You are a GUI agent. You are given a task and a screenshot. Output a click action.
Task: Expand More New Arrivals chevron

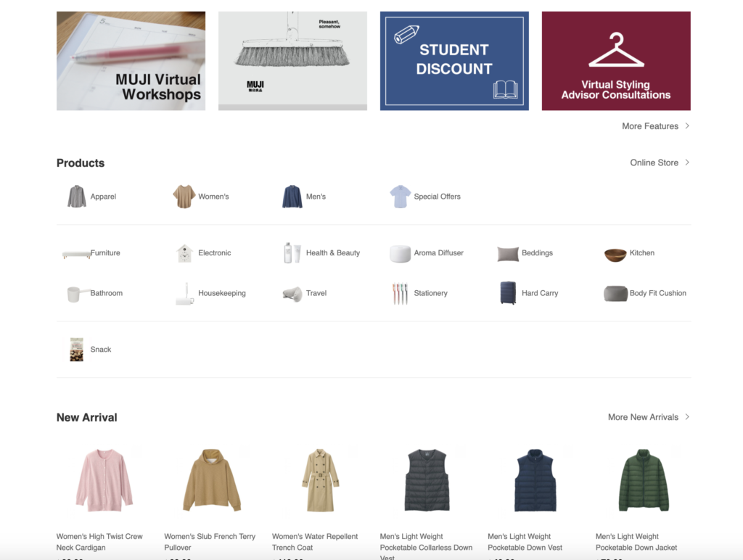click(687, 417)
